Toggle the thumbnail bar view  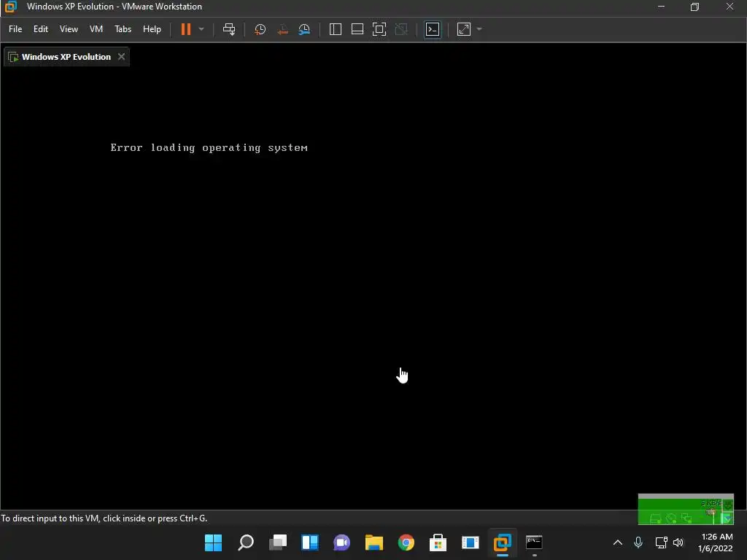[x=357, y=29]
